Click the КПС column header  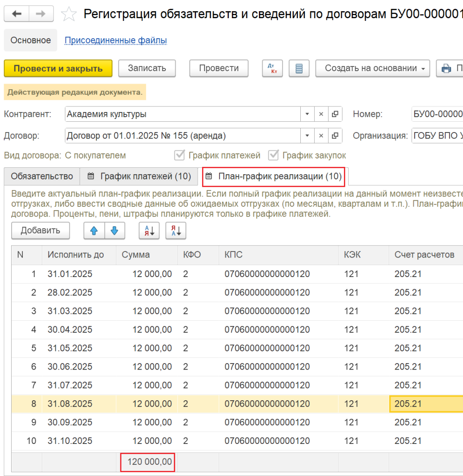(279, 255)
